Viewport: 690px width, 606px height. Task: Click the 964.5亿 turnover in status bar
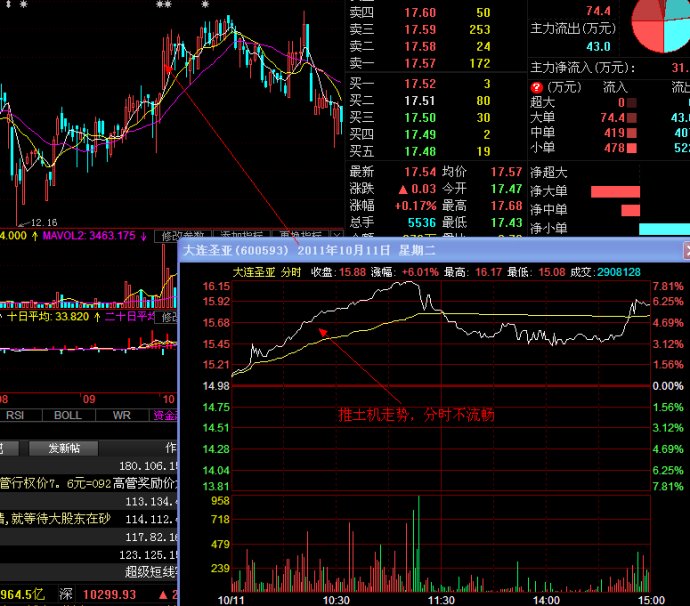(x=22, y=594)
